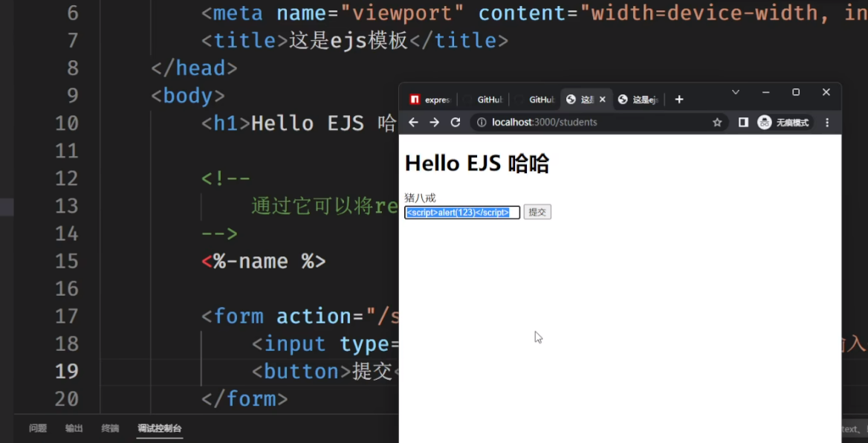Close the browser window
This screenshot has height=443, width=868.
click(826, 92)
